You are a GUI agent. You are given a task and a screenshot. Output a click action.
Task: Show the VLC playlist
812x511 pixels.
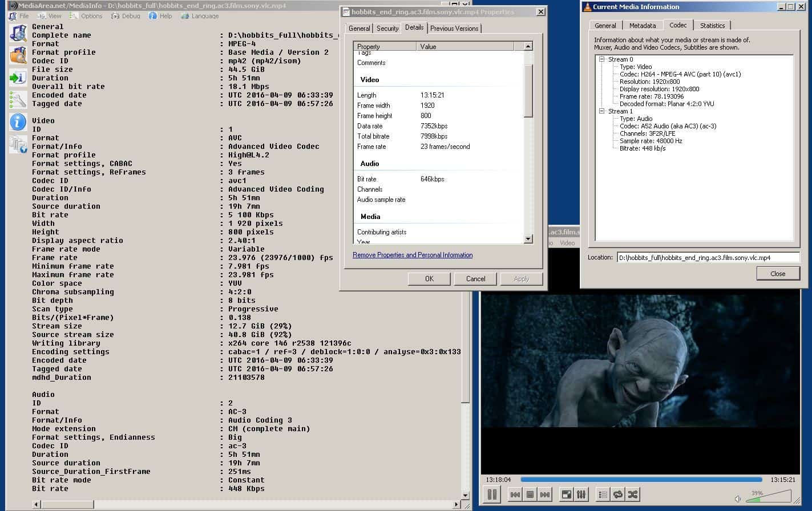(x=603, y=494)
